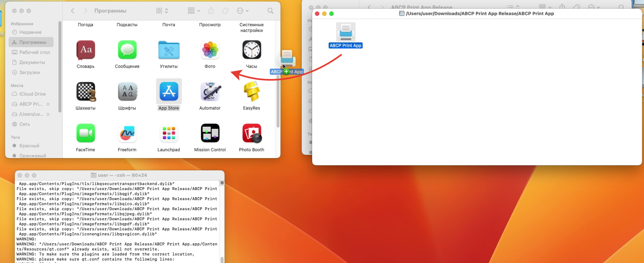Eject the /Users/us... volume in sidebar
The height and width of the screenshot is (263, 644).
click(x=48, y=114)
